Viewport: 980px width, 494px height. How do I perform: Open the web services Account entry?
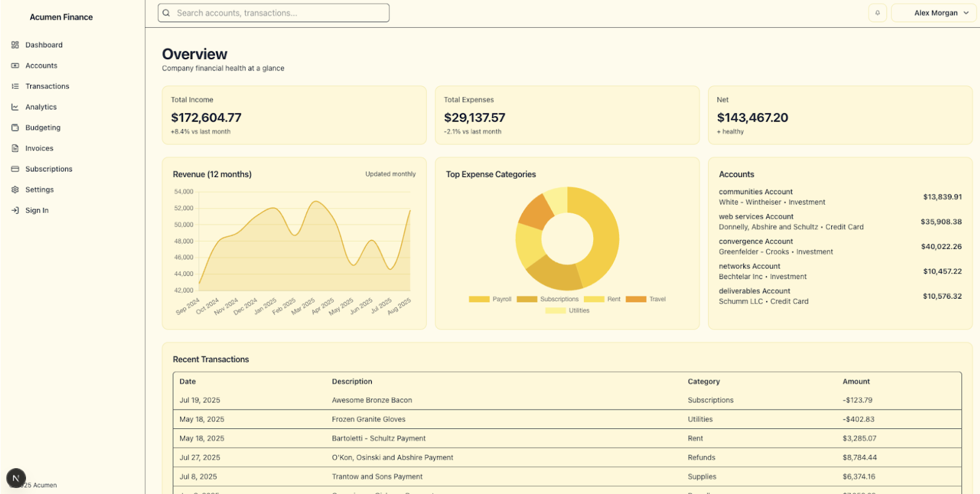point(756,217)
